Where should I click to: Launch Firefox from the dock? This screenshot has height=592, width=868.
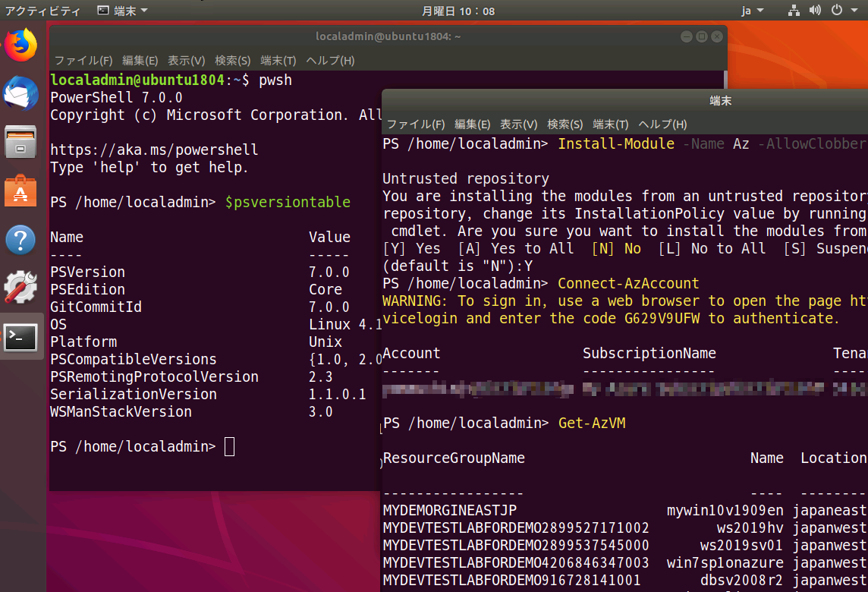pyautogui.click(x=20, y=46)
